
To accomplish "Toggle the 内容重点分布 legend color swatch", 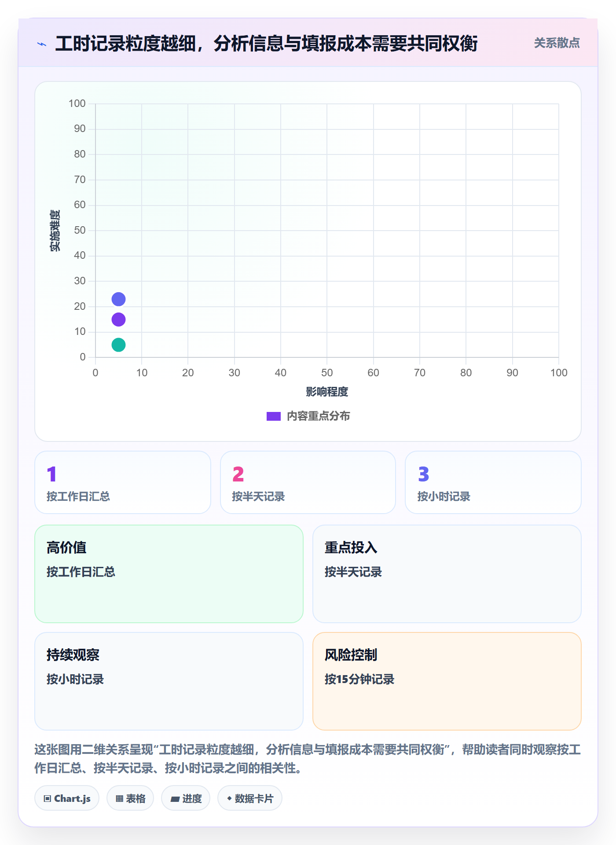I will [x=274, y=416].
